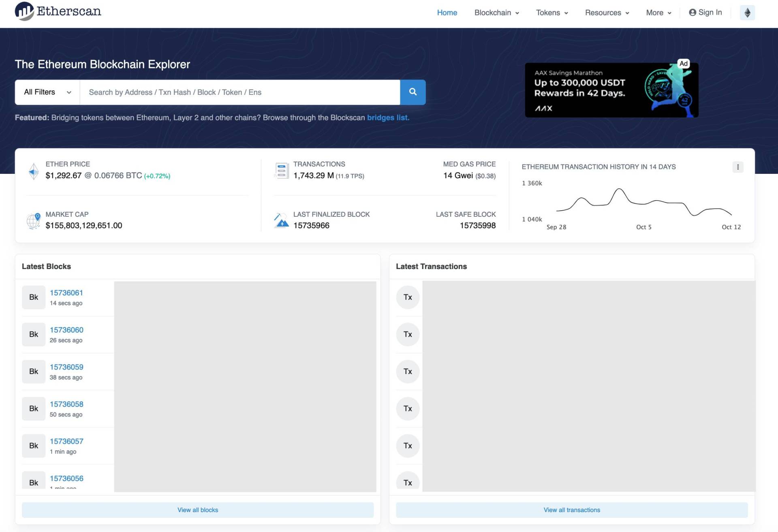Open the transaction history chart options menu

(738, 167)
